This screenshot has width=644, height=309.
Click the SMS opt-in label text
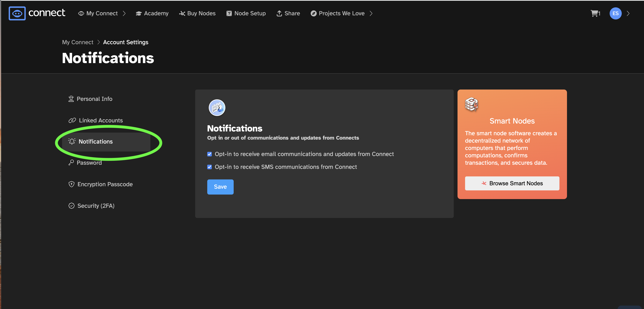coord(286,167)
